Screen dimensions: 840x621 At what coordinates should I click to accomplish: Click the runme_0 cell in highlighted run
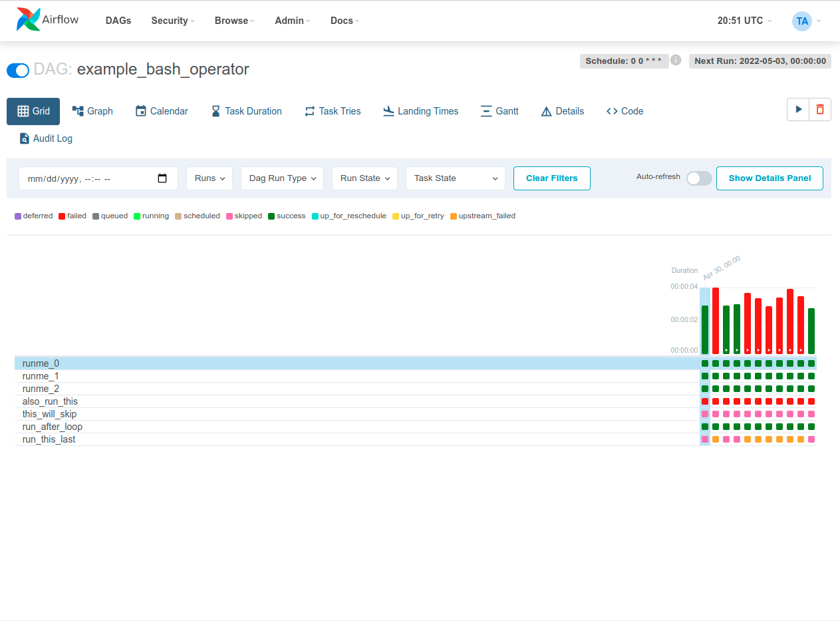[x=705, y=363]
